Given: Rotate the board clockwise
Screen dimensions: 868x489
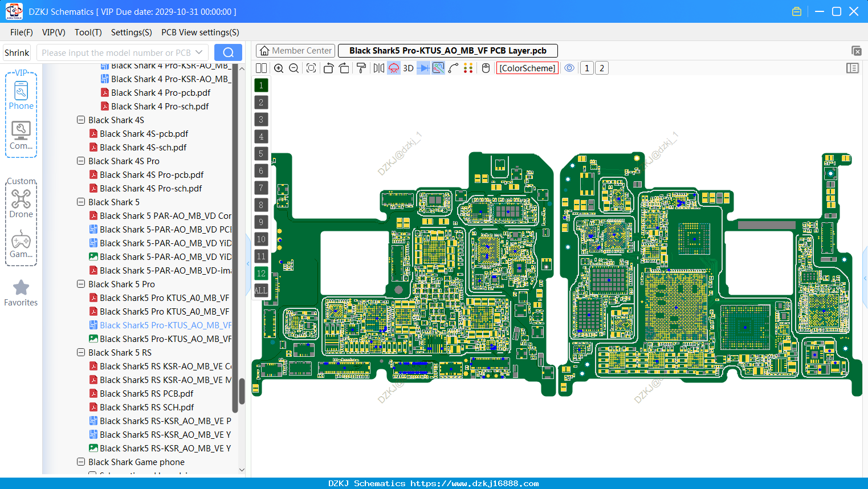Looking at the screenshot, I should (x=344, y=68).
